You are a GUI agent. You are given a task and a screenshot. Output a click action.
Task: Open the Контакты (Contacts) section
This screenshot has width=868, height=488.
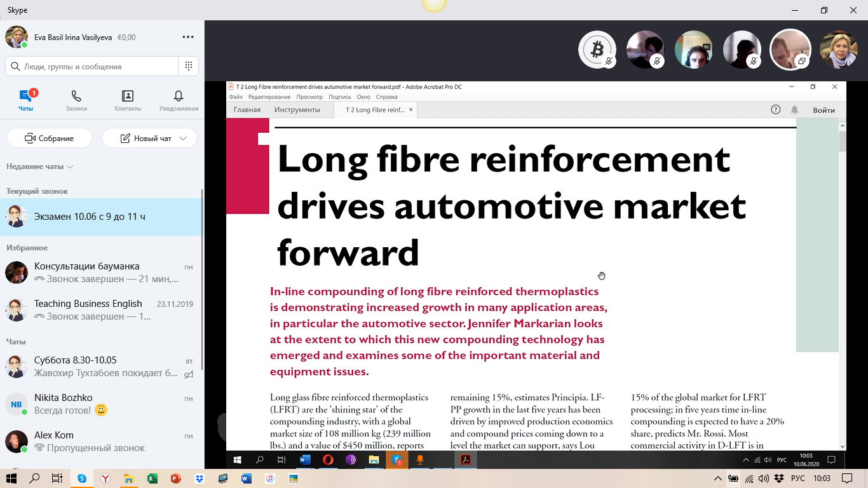pos(128,100)
